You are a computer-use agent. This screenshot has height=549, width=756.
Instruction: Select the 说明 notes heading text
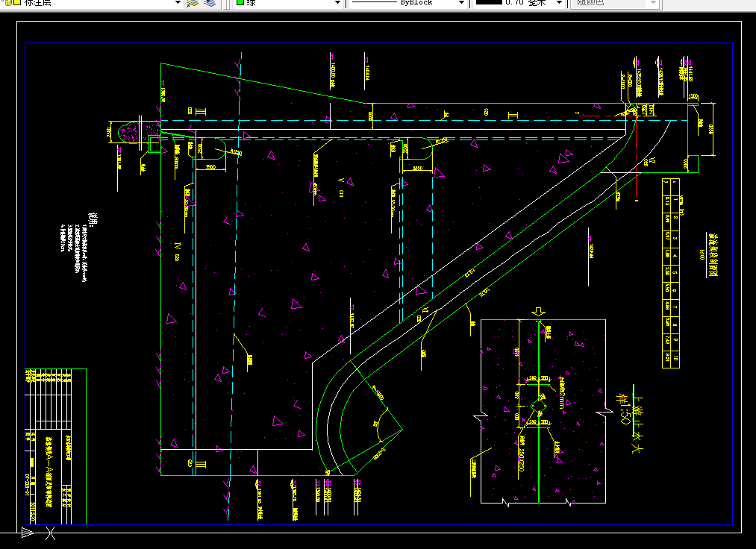(x=93, y=221)
